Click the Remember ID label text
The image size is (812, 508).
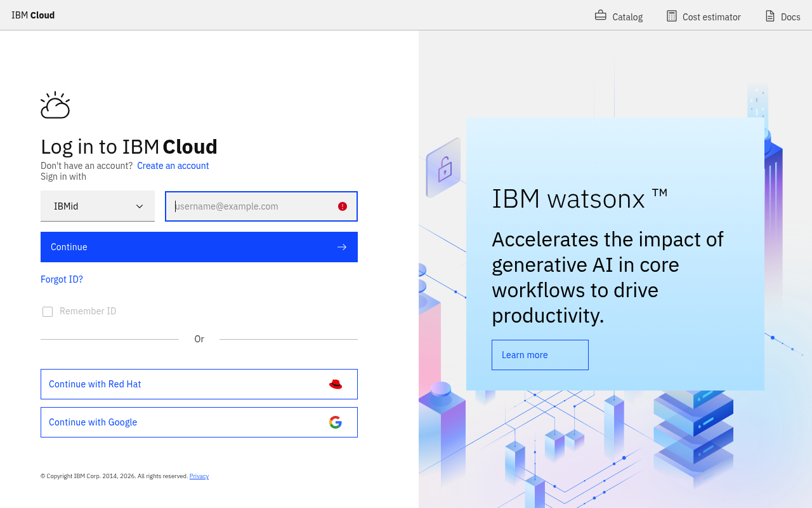88,311
